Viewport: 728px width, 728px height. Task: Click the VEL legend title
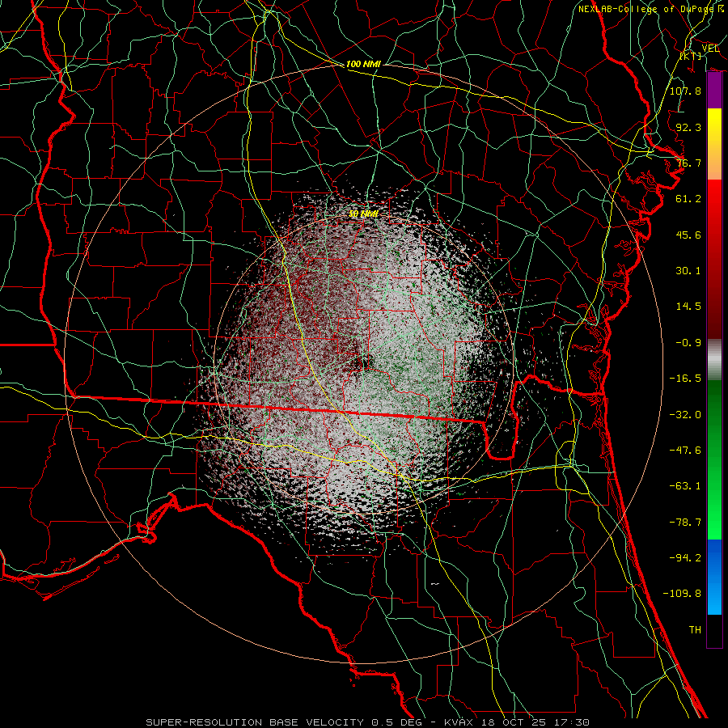(x=710, y=49)
